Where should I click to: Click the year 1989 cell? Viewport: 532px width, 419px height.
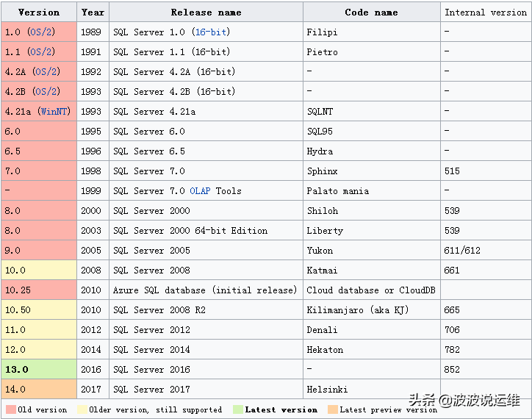pos(93,32)
